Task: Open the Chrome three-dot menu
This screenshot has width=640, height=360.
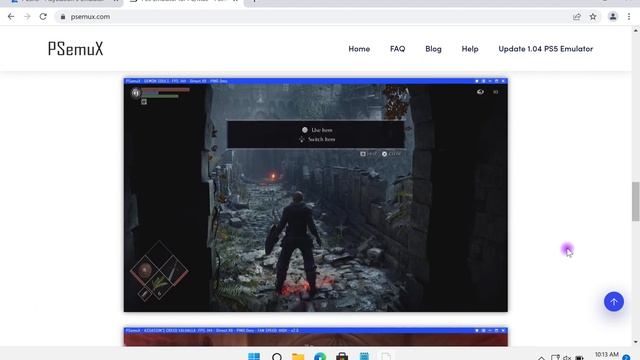Action: [629, 17]
